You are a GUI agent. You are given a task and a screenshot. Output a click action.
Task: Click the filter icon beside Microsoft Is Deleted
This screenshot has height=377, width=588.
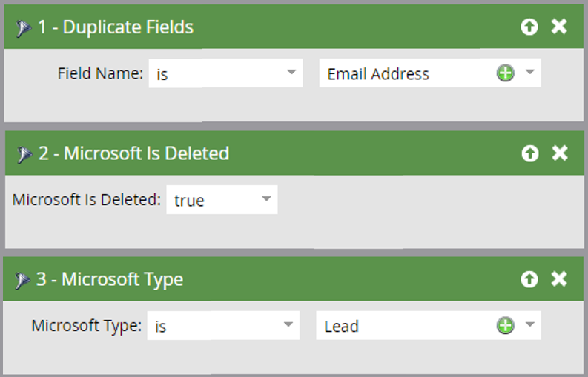pos(24,154)
